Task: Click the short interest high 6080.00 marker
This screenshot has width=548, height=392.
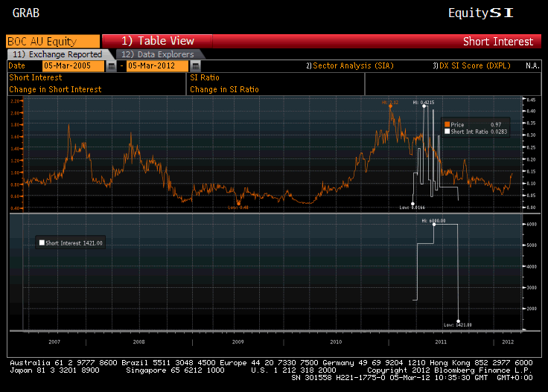Action: pos(434,225)
